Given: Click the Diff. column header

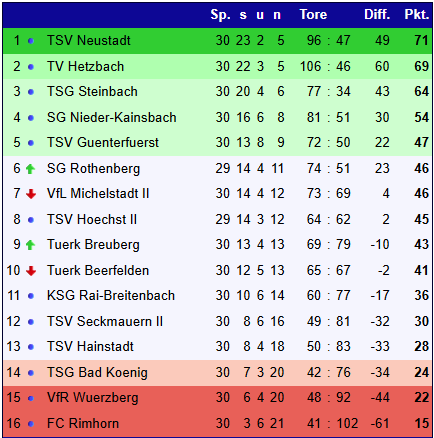Looking at the screenshot, I should 377,15.
